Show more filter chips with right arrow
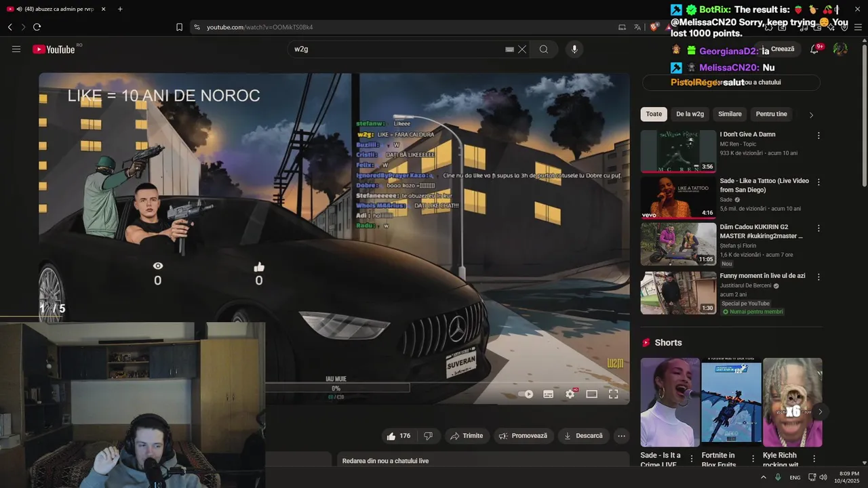The width and height of the screenshot is (868, 488). click(811, 115)
